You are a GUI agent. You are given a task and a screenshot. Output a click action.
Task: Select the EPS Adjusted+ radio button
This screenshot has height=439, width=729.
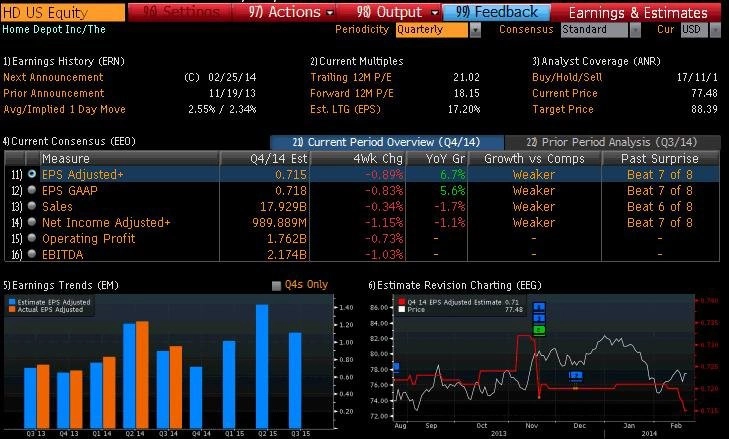[32, 174]
